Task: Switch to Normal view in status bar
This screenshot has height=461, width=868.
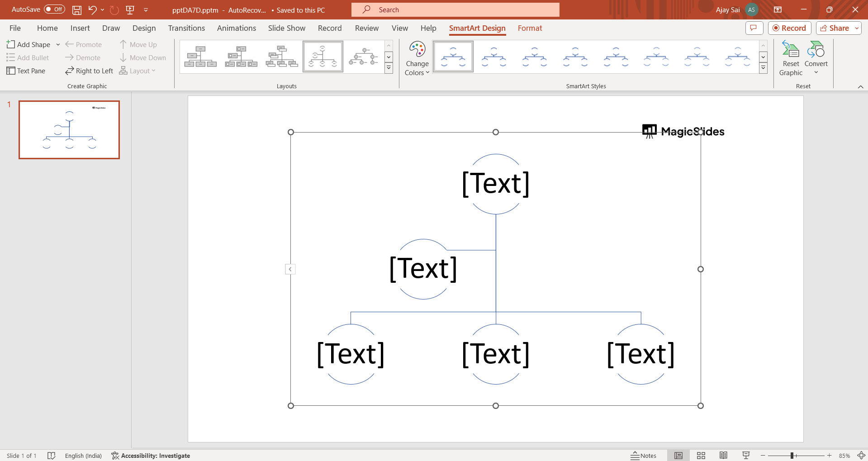Action: coord(678,456)
